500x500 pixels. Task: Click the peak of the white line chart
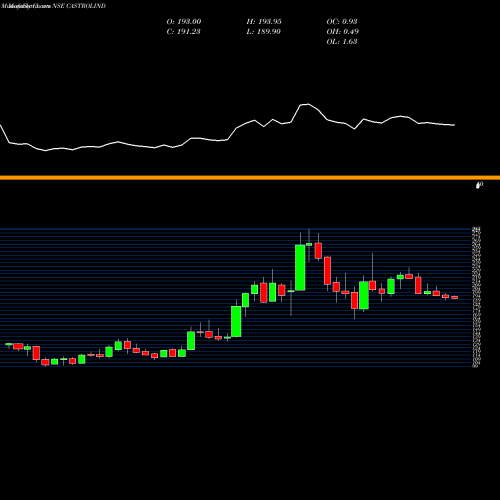[307, 104]
